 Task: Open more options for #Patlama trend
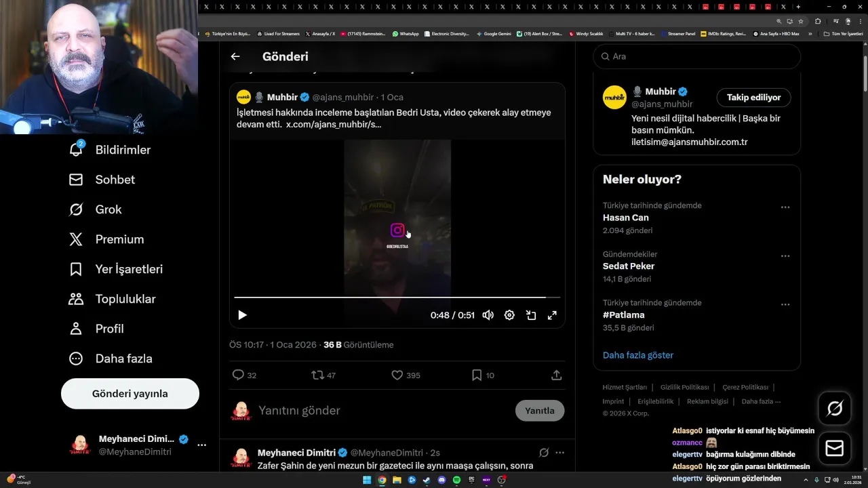pos(785,305)
